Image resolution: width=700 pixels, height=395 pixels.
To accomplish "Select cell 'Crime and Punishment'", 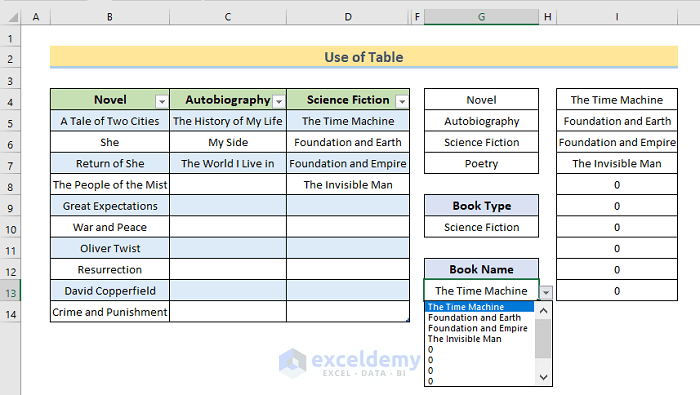I will click(x=110, y=312).
